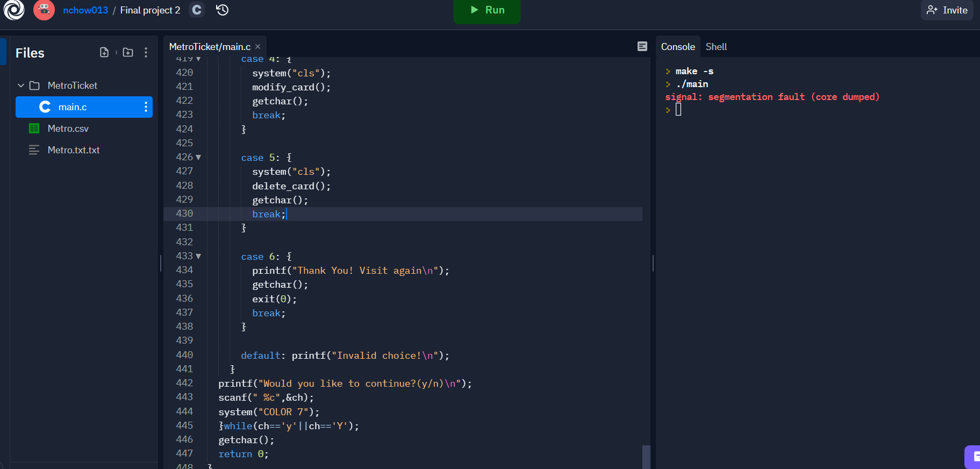The width and height of the screenshot is (980, 469).
Task: Open the nchow013 profile link
Action: (85, 10)
